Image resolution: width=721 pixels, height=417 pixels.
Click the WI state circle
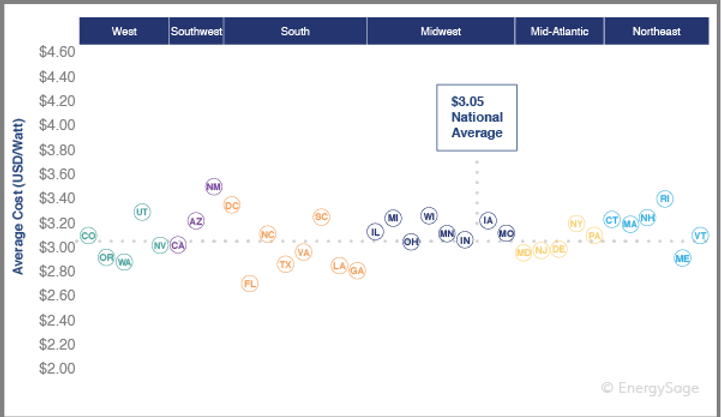(x=429, y=216)
